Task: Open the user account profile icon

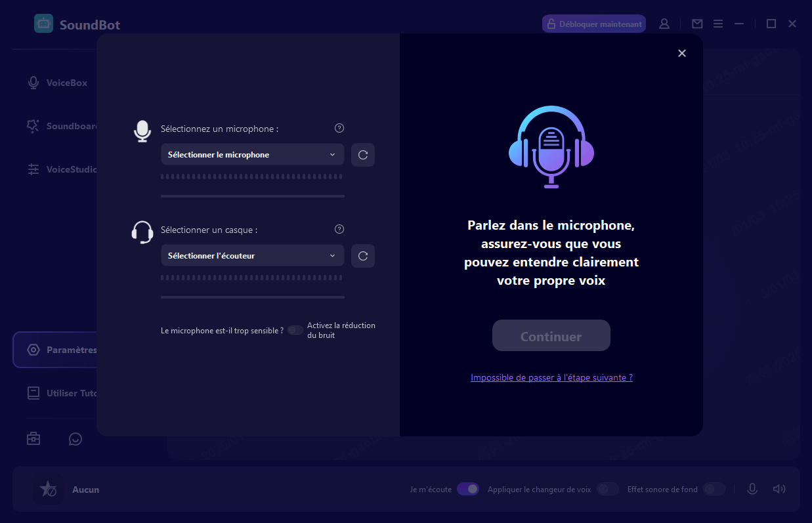Action: click(x=664, y=24)
